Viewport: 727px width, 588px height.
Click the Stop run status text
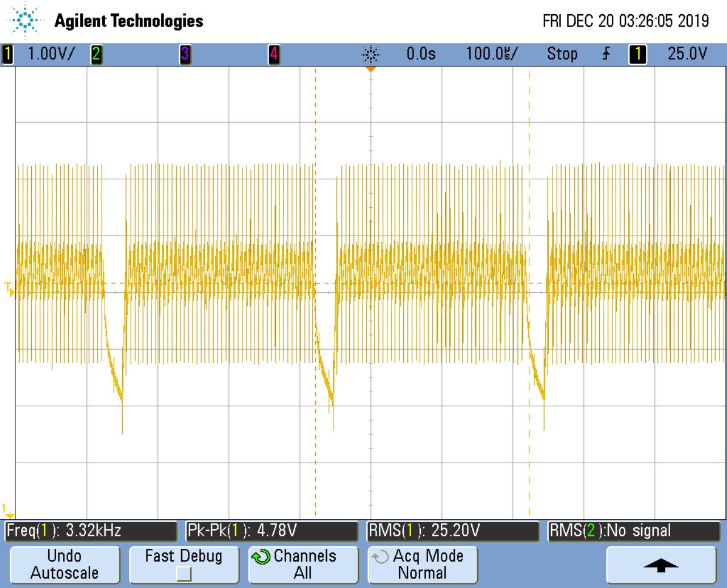tap(562, 54)
